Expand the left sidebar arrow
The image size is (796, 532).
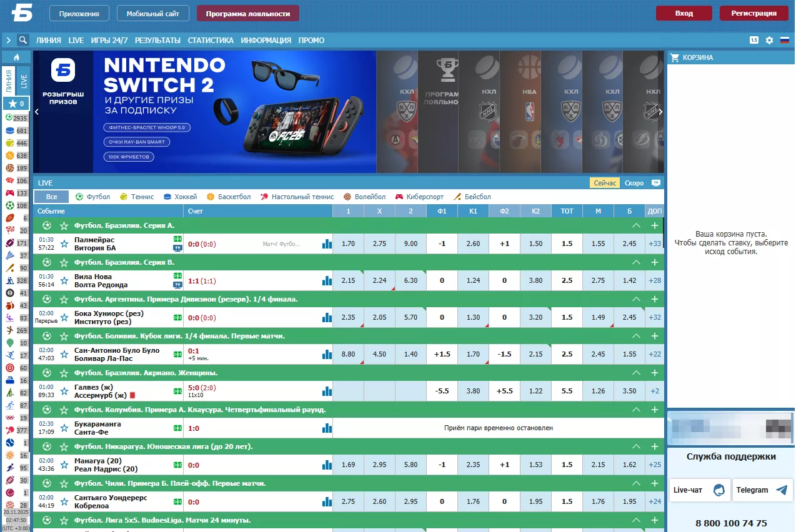[x=9, y=40]
